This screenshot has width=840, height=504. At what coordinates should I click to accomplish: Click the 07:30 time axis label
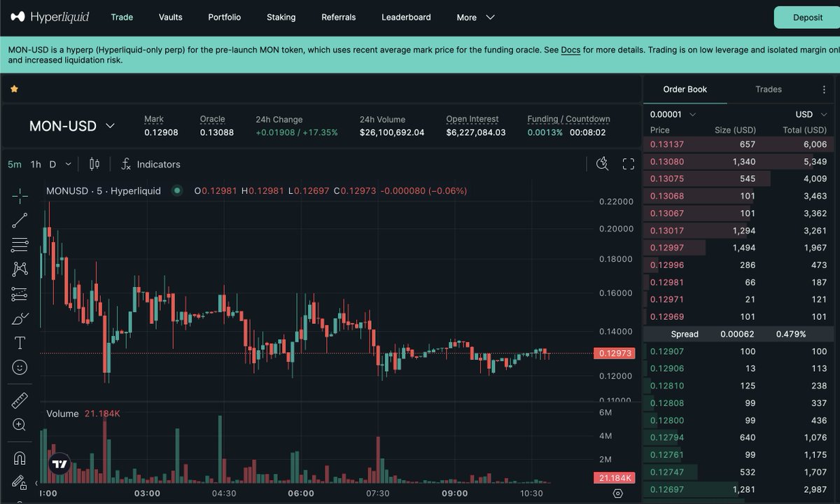378,493
